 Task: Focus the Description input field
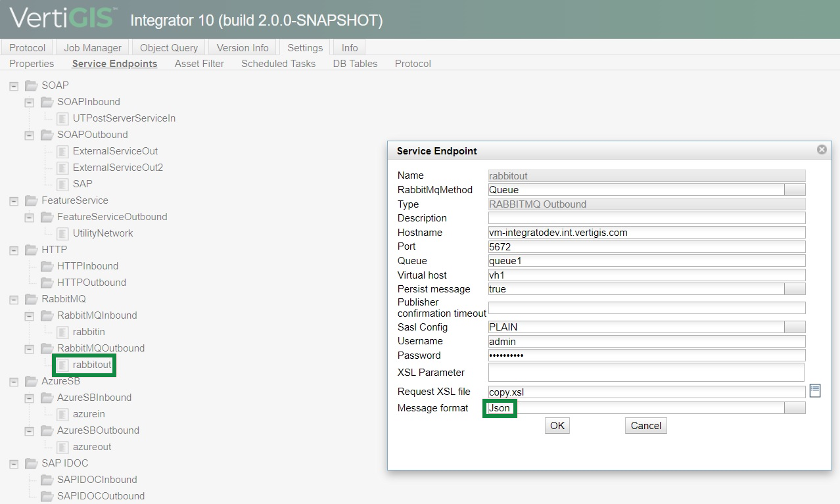click(x=647, y=218)
